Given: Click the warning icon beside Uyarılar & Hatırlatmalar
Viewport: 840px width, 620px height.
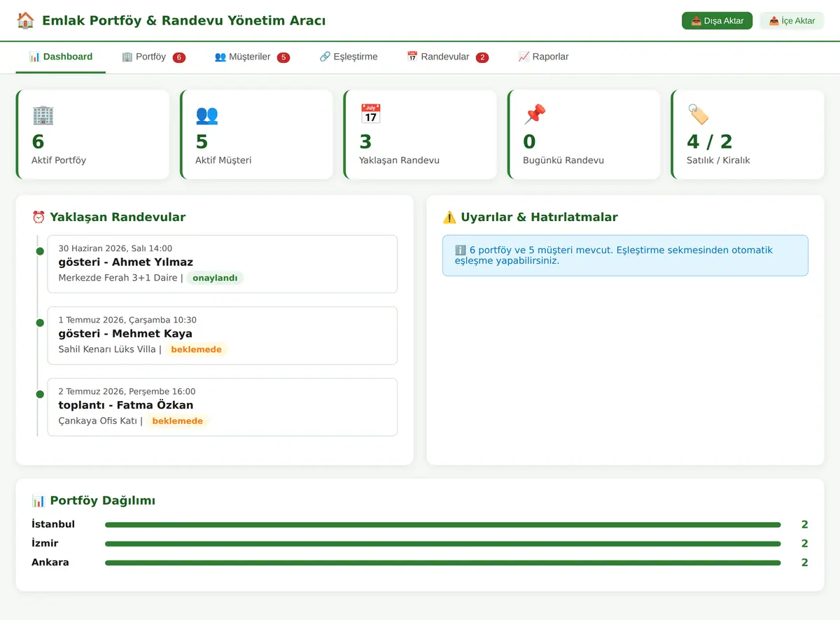Looking at the screenshot, I should point(449,217).
